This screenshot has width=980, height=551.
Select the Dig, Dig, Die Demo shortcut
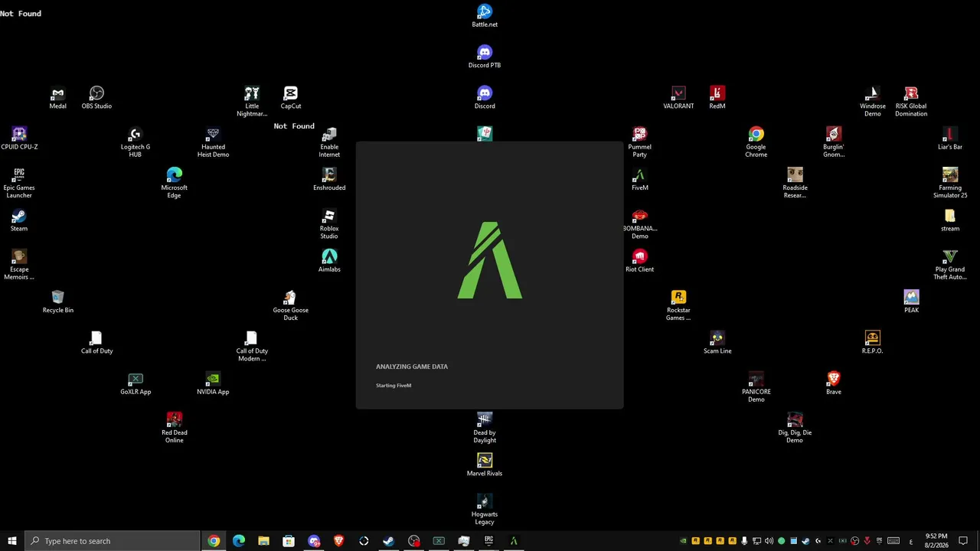[x=795, y=428]
